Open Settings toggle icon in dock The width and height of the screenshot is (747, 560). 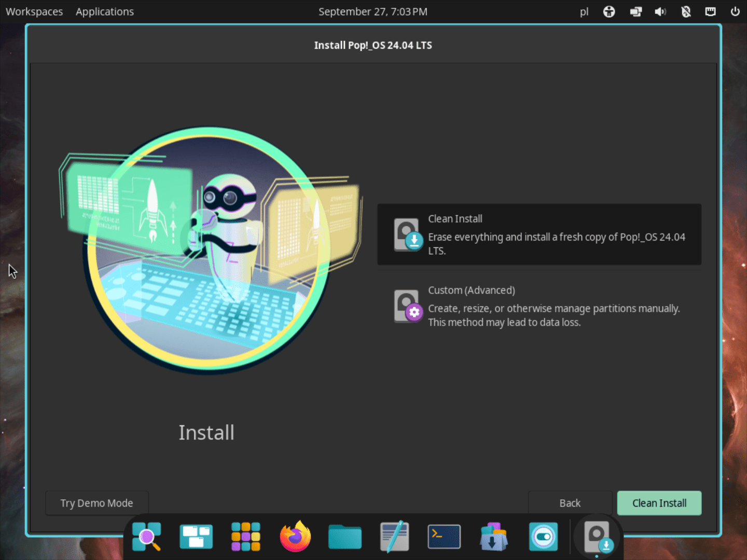[x=543, y=537]
